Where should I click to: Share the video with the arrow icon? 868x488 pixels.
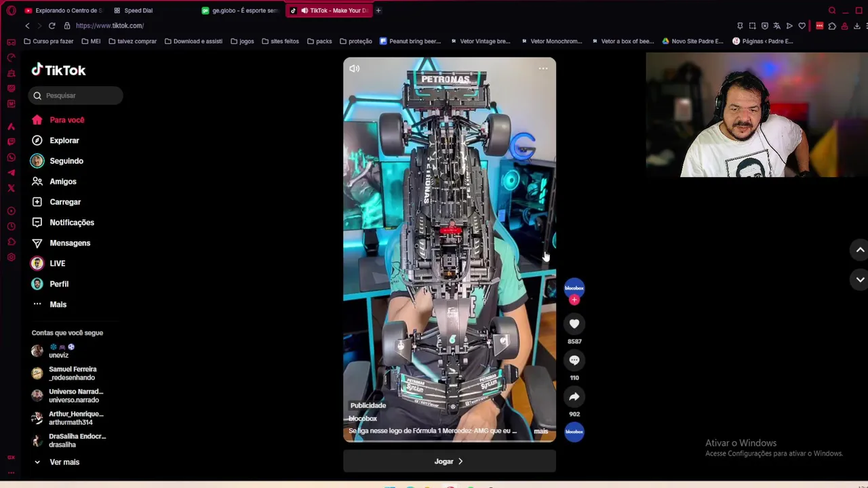[574, 396]
